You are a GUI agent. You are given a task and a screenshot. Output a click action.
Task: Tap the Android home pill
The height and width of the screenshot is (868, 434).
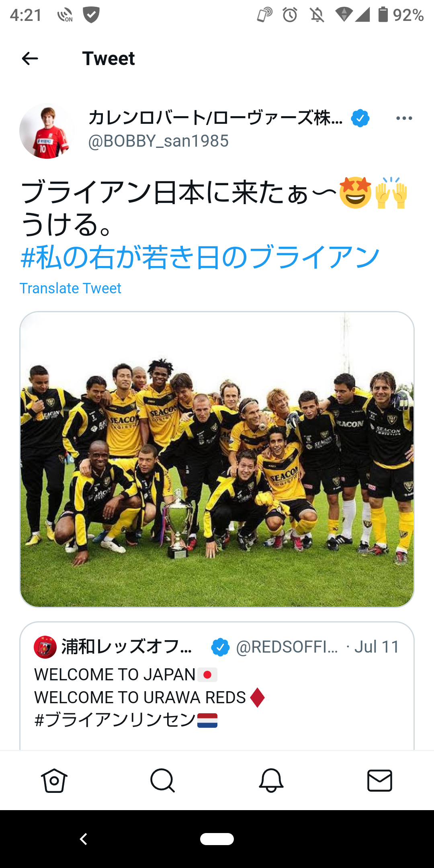tap(217, 839)
